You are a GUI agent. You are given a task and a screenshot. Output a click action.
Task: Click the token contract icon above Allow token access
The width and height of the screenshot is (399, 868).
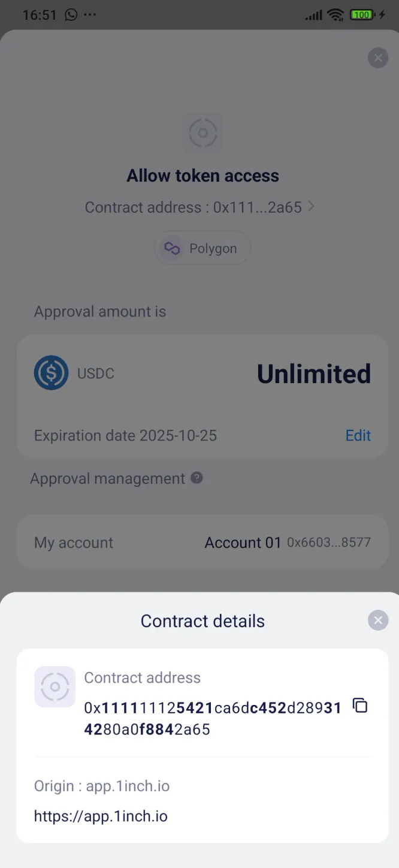pos(202,132)
